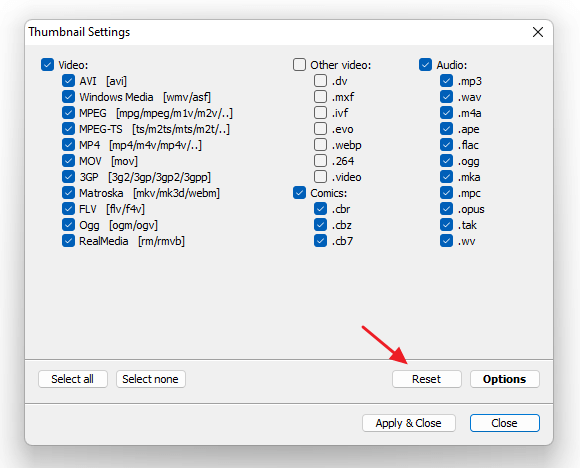Toggle the .cbr checkbox
Image resolution: width=580 pixels, height=468 pixels.
click(320, 209)
